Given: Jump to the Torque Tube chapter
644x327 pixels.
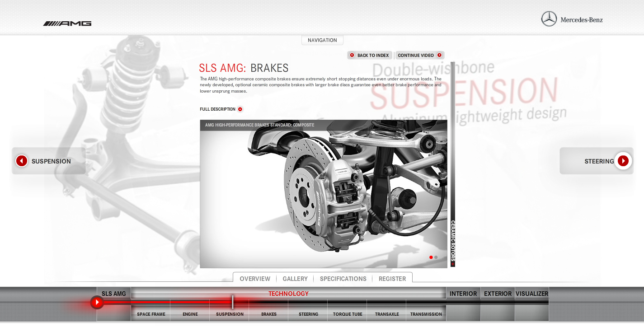Looking at the screenshot, I should [x=348, y=314].
